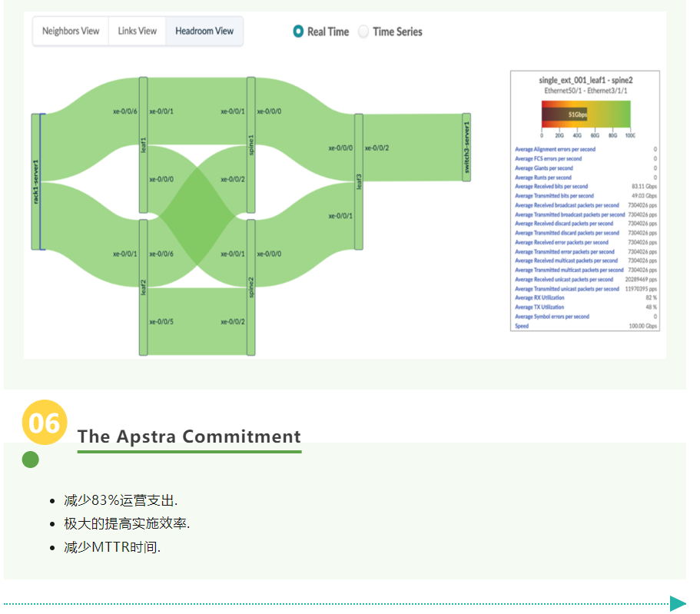Click the spine1 node bar

coord(251,145)
